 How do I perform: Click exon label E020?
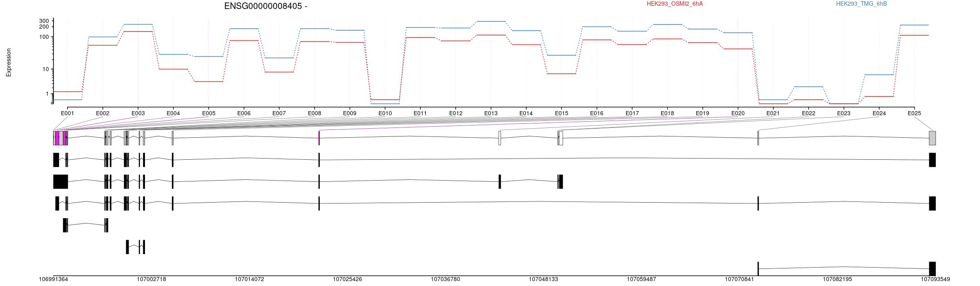coord(738,113)
